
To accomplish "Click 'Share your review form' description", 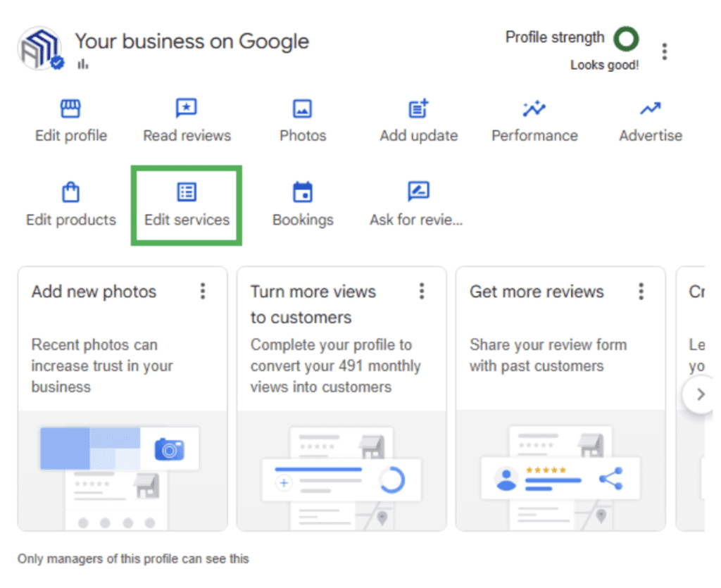I will [x=548, y=356].
